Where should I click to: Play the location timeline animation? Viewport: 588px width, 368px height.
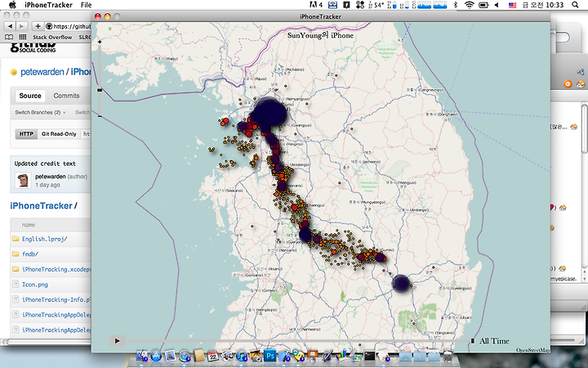tap(117, 341)
